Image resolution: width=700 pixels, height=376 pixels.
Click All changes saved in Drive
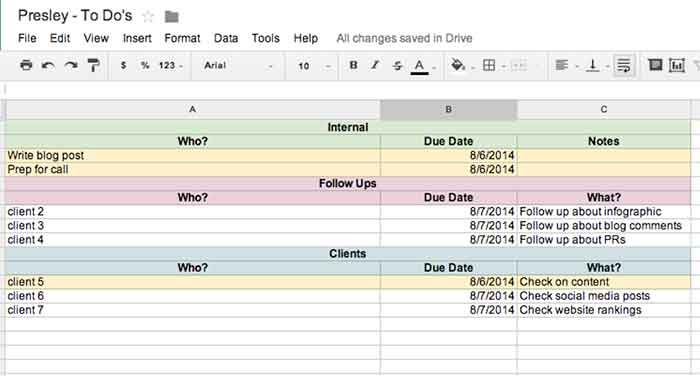pos(404,38)
